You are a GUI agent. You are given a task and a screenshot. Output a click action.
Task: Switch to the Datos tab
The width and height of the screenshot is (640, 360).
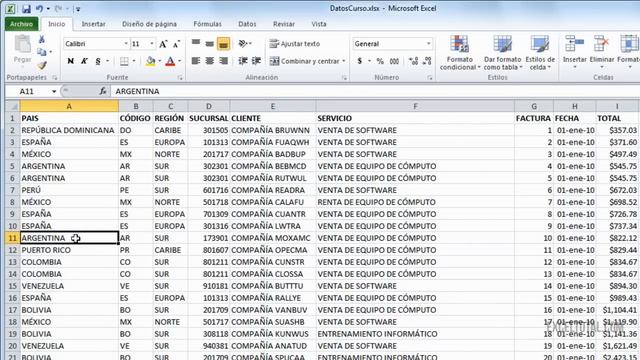coord(247,24)
